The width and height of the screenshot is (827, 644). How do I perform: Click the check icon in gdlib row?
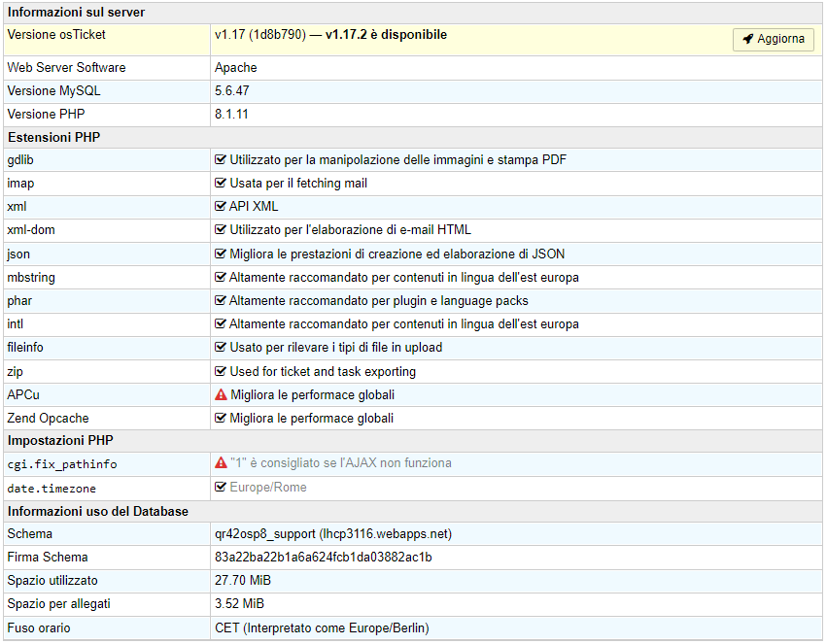click(221, 160)
